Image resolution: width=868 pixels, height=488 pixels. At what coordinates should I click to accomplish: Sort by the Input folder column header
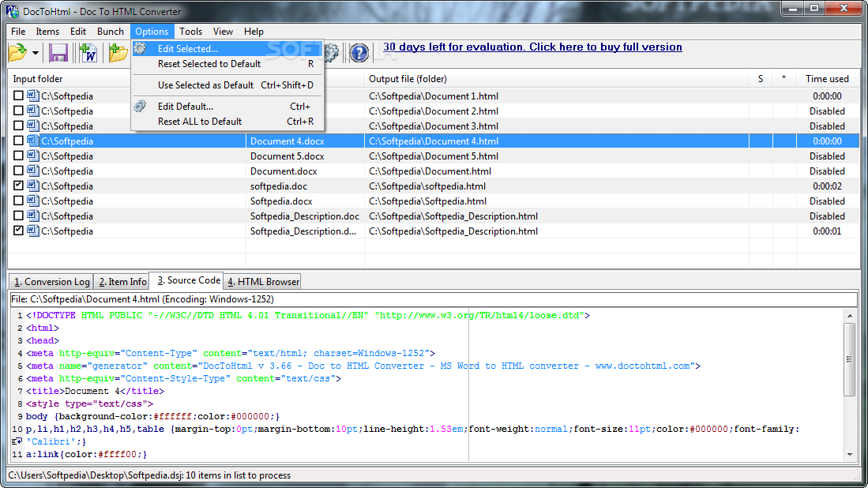[126, 78]
